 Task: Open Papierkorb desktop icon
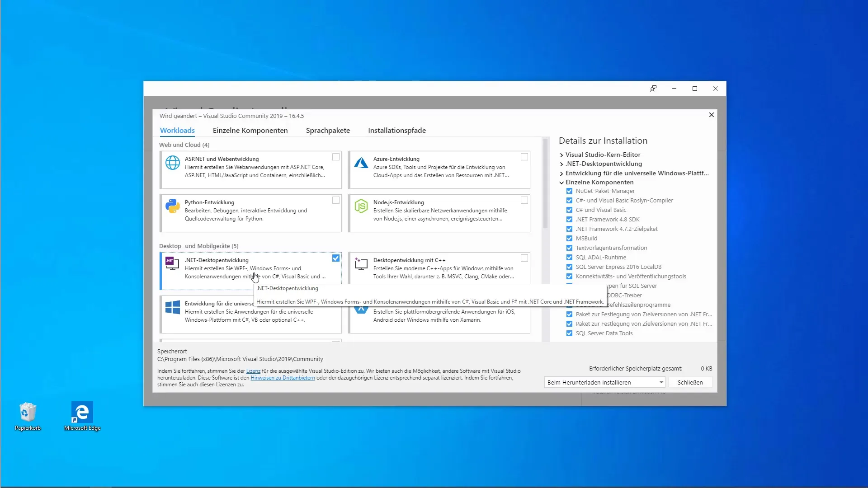click(28, 416)
